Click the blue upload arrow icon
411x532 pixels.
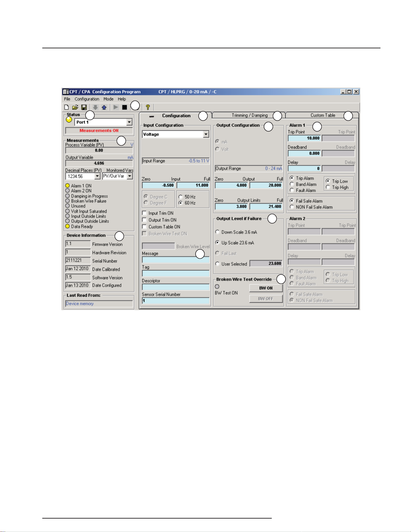pos(104,107)
